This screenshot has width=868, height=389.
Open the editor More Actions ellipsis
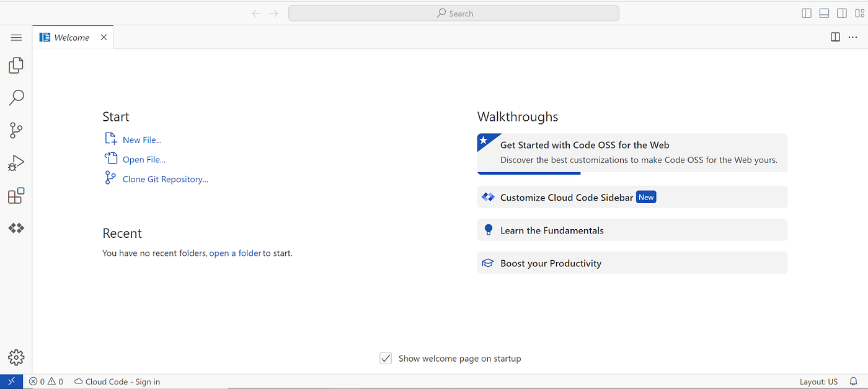point(852,37)
